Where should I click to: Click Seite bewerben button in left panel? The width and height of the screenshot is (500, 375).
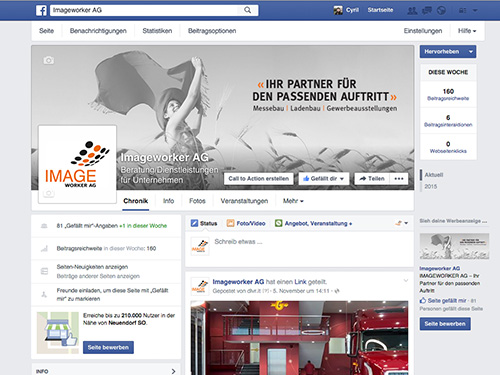[x=108, y=347]
